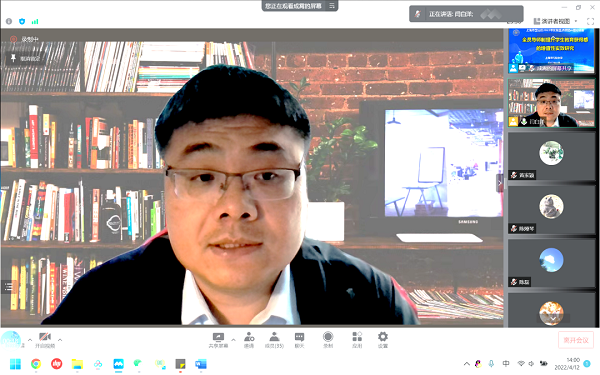Open the Apps icon in meeting toolbar
The width and height of the screenshot is (600, 375).
(357, 339)
